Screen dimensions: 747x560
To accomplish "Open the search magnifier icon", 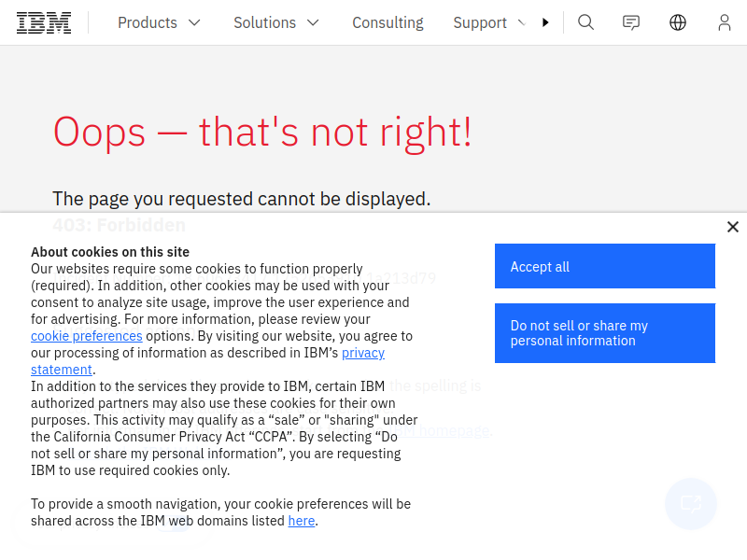I will 585,22.
